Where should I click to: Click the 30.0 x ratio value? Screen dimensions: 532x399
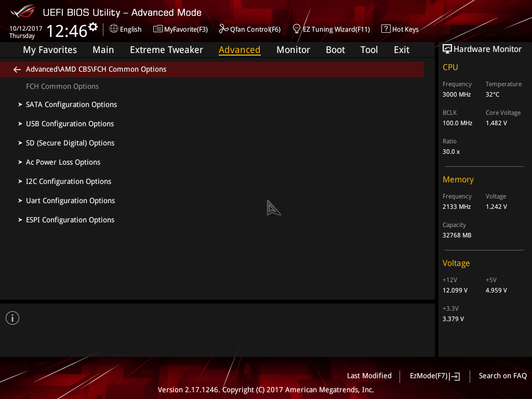(451, 152)
